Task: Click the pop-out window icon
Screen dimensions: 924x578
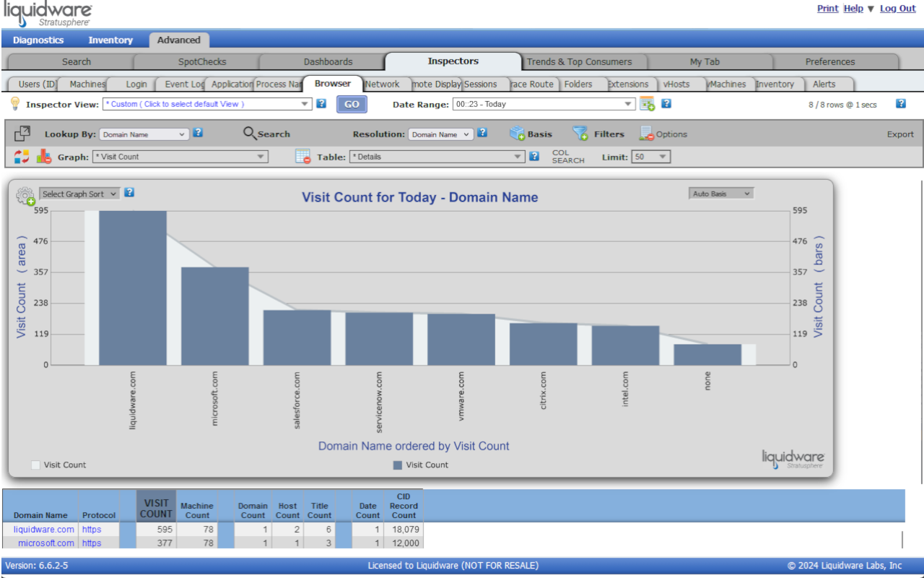Action: pyautogui.click(x=22, y=134)
